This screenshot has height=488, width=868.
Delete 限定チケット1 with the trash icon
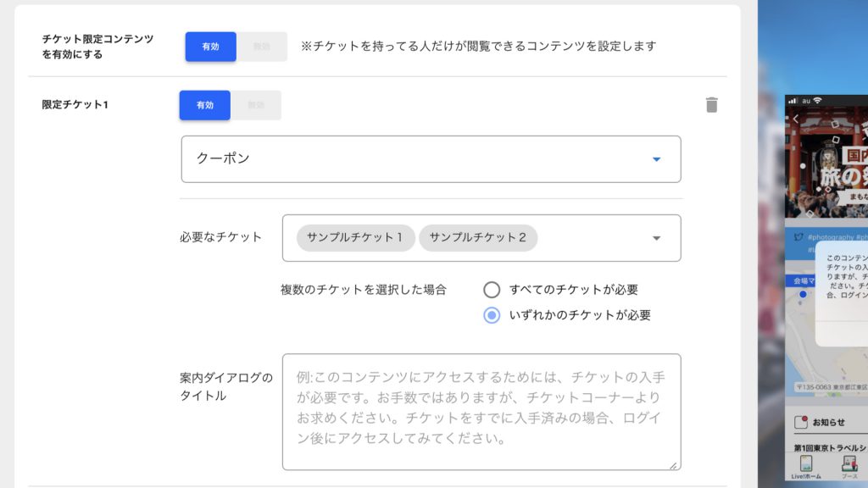(711, 104)
